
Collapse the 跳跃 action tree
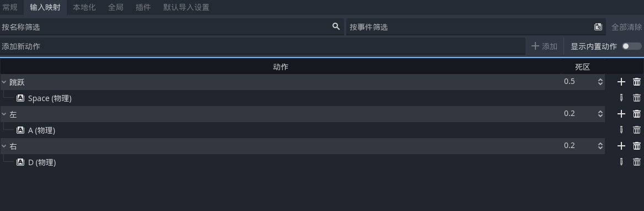4,82
